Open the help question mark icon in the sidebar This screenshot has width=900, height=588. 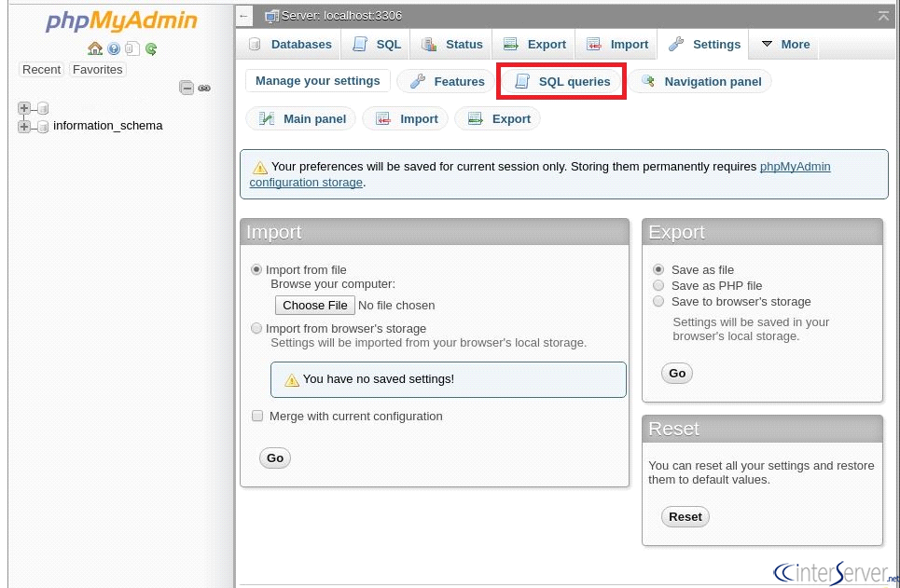(x=114, y=48)
